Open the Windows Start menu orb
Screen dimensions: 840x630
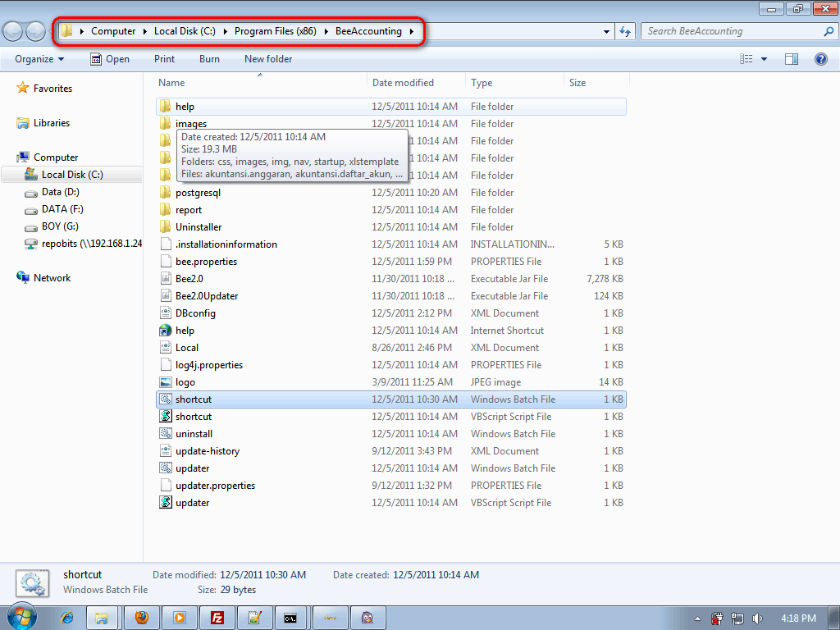pos(21,617)
